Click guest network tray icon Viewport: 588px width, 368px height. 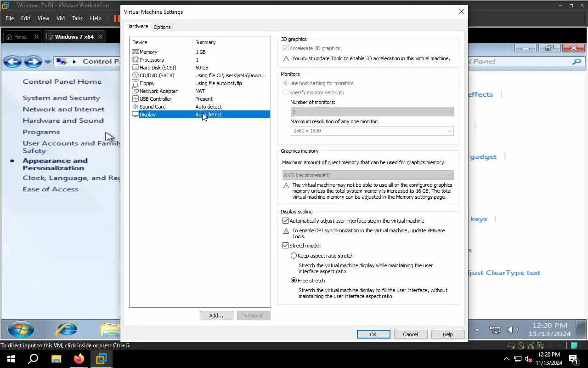click(x=495, y=329)
